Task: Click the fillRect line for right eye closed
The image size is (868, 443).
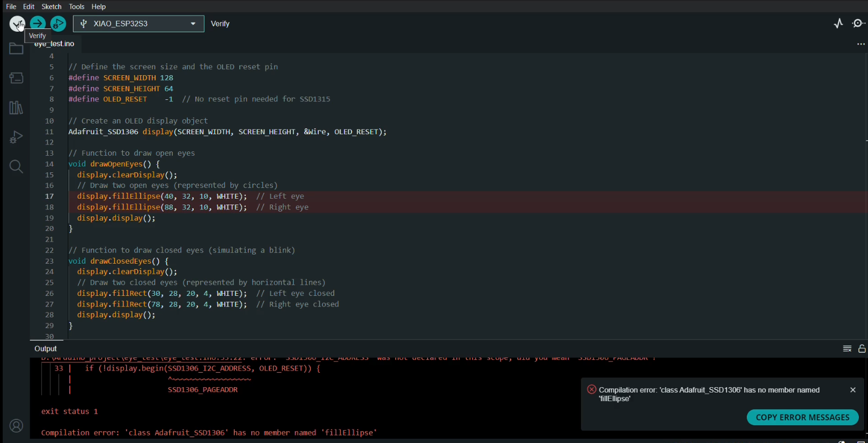Action: (208, 304)
